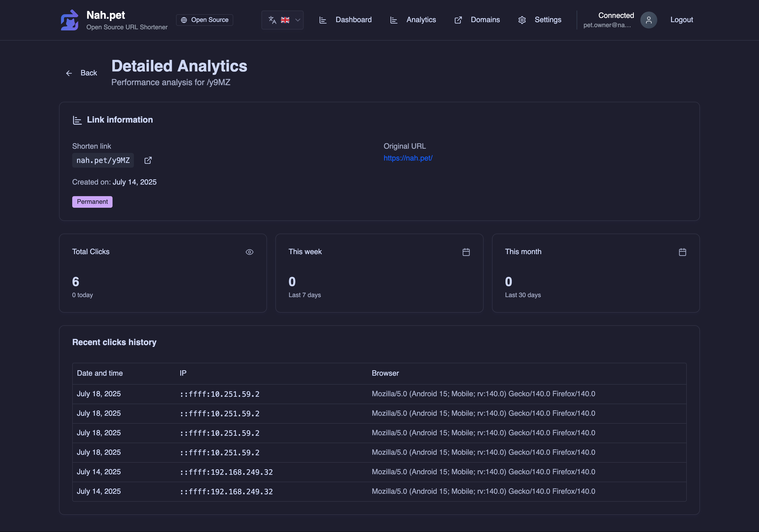
Task: Click the Created on July 14, 2025 text
Action: 114,182
